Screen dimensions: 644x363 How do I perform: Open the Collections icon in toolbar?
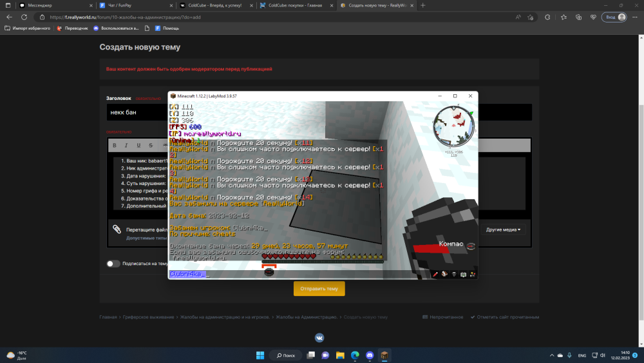click(578, 17)
